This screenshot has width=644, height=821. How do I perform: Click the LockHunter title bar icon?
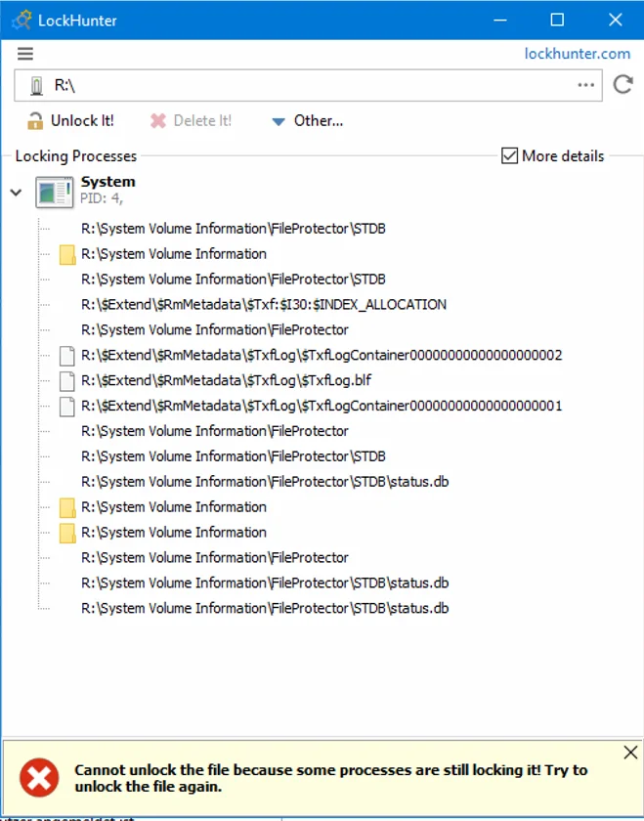pos(22,21)
